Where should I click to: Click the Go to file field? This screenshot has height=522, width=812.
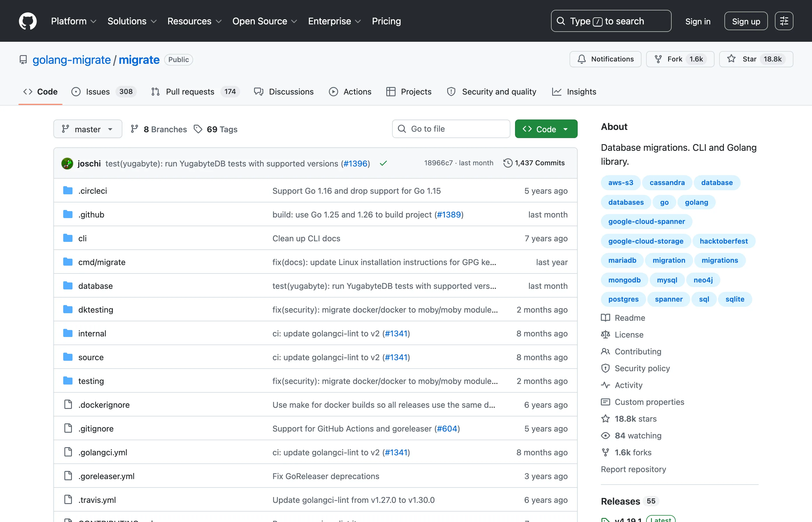(x=451, y=129)
